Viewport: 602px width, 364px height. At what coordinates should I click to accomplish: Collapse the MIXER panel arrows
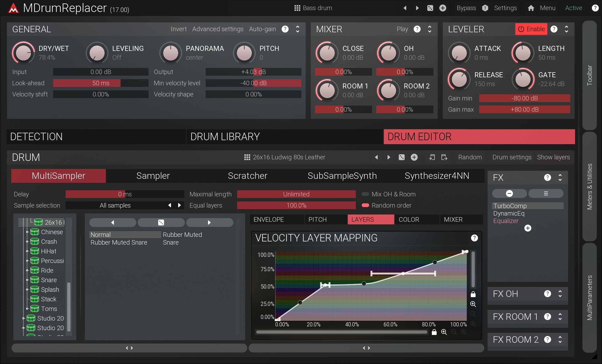tap(430, 29)
